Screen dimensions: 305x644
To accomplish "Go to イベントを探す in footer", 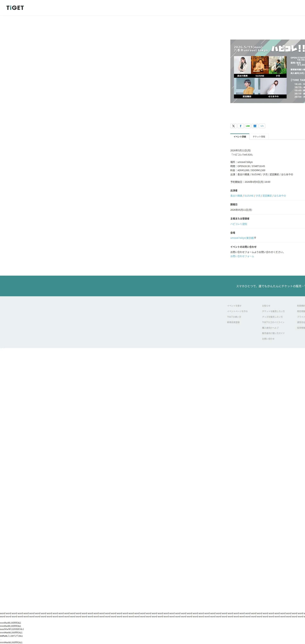I will (234, 306).
